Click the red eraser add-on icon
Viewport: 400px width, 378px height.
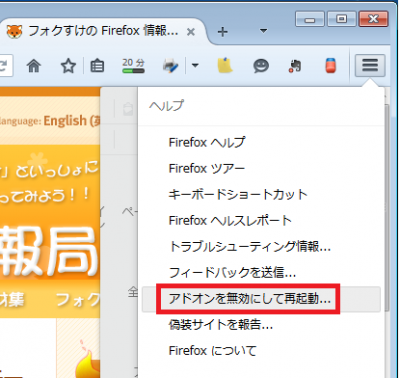[331, 66]
